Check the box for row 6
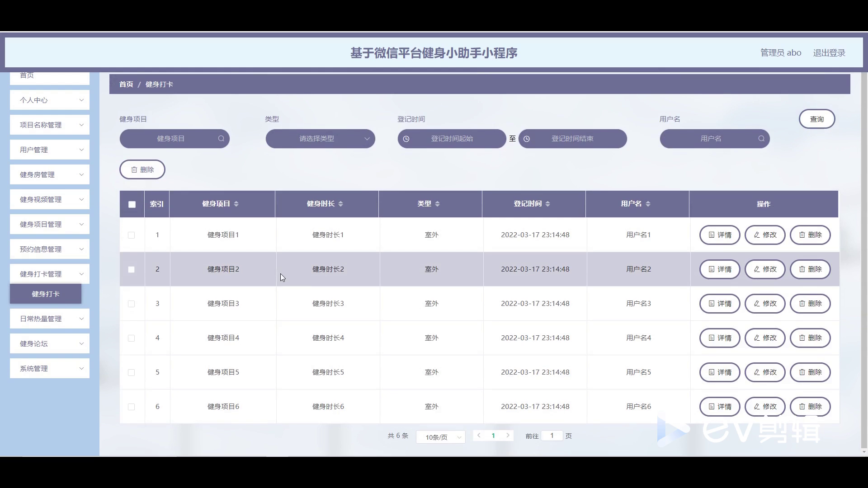Image resolution: width=868 pixels, height=488 pixels. tap(131, 407)
